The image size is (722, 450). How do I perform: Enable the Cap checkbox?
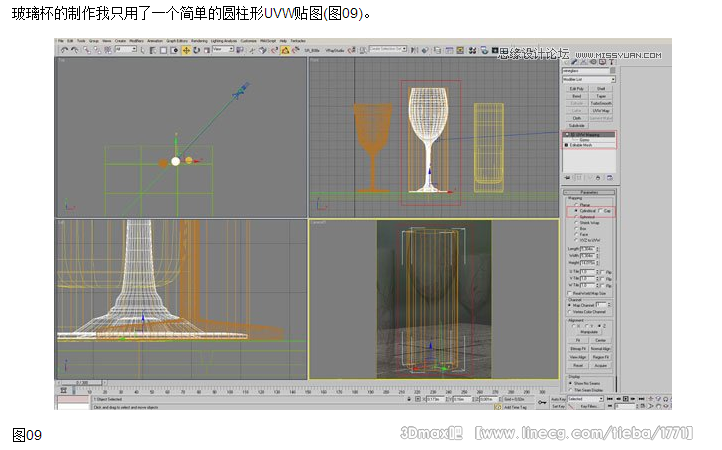point(601,210)
